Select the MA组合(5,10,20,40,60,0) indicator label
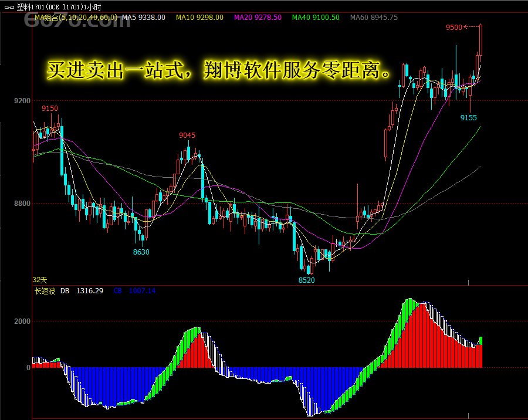 (x=76, y=18)
